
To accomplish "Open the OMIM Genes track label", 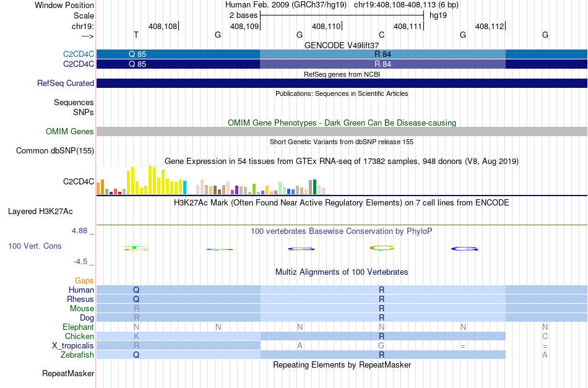I will pyautogui.click(x=69, y=132).
